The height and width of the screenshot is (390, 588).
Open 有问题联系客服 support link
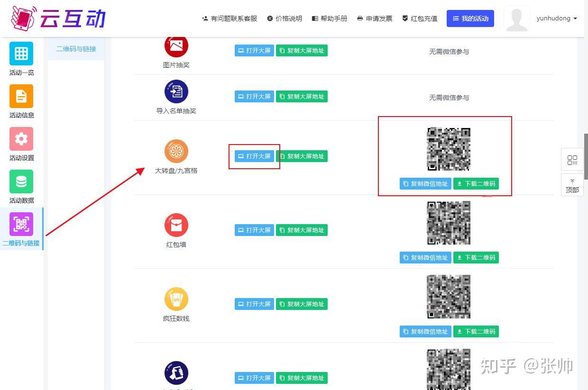tap(230, 18)
